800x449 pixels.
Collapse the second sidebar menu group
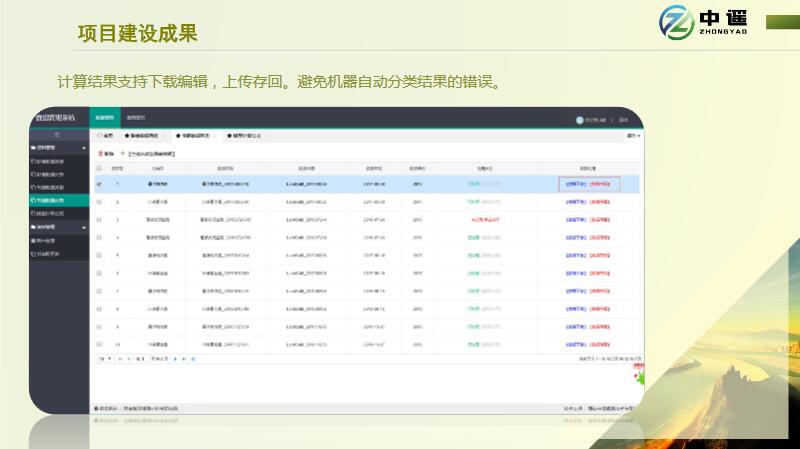84,227
